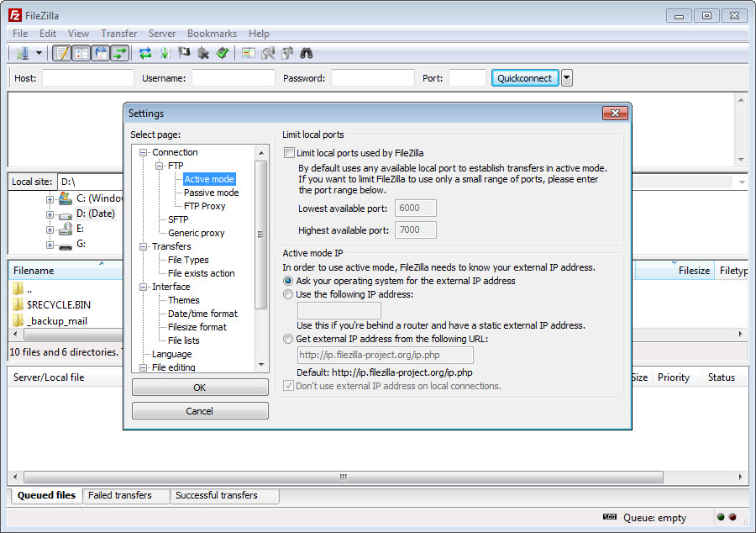Image resolution: width=756 pixels, height=533 pixels.
Task: Open the Edit menu
Action: point(48,34)
